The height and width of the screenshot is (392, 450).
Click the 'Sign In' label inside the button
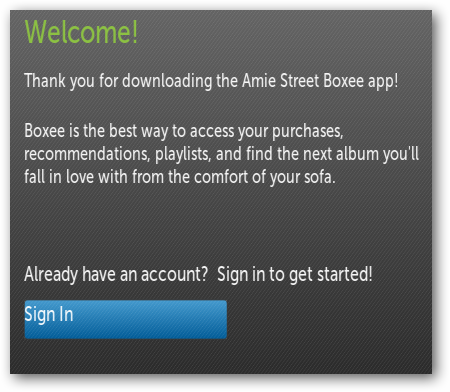click(49, 314)
